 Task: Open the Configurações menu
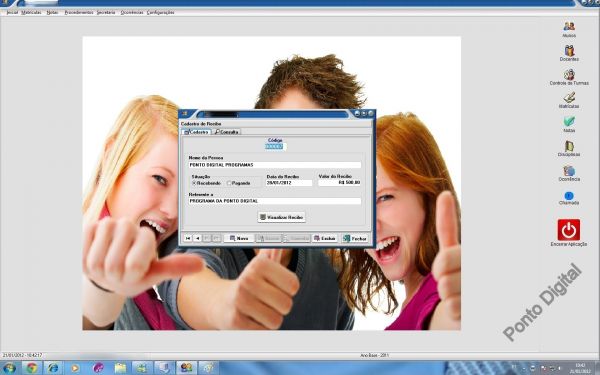click(x=161, y=13)
